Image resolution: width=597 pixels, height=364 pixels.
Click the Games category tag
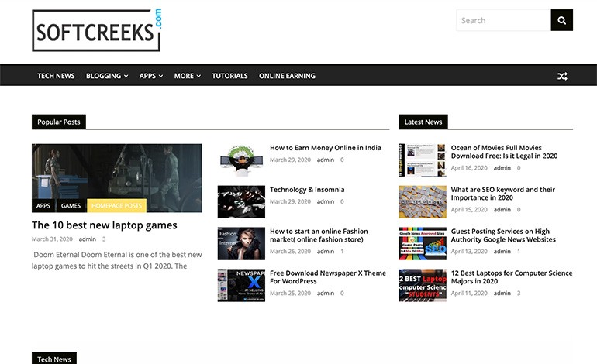[x=71, y=205]
